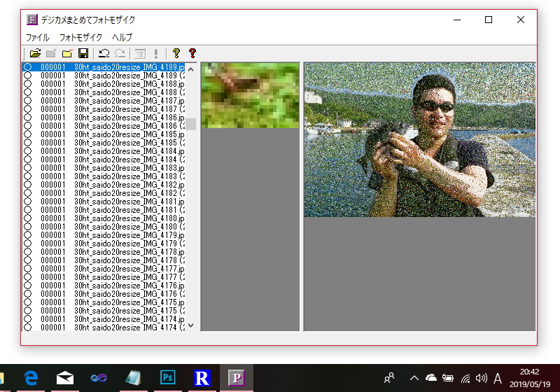Switch to Photoshop on the taskbar

click(167, 378)
